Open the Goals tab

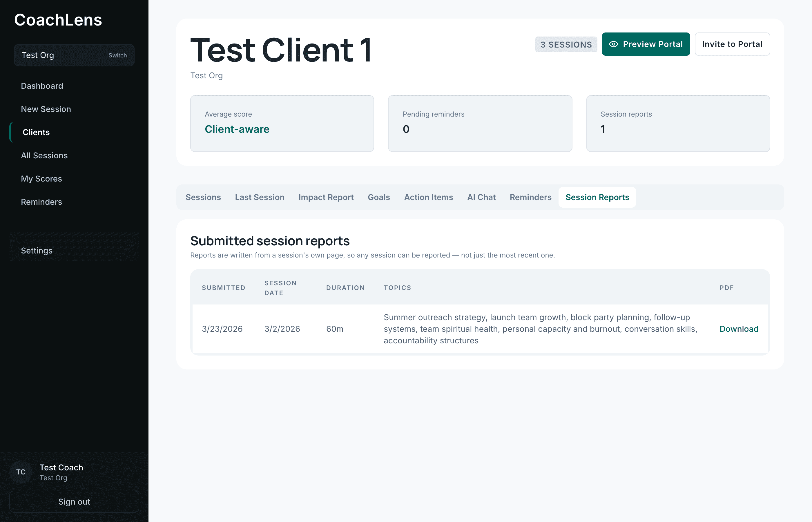pyautogui.click(x=379, y=197)
